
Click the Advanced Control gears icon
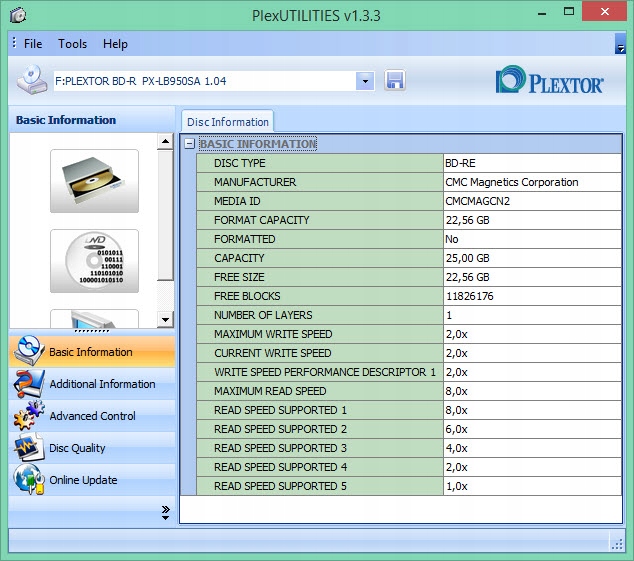[28, 415]
